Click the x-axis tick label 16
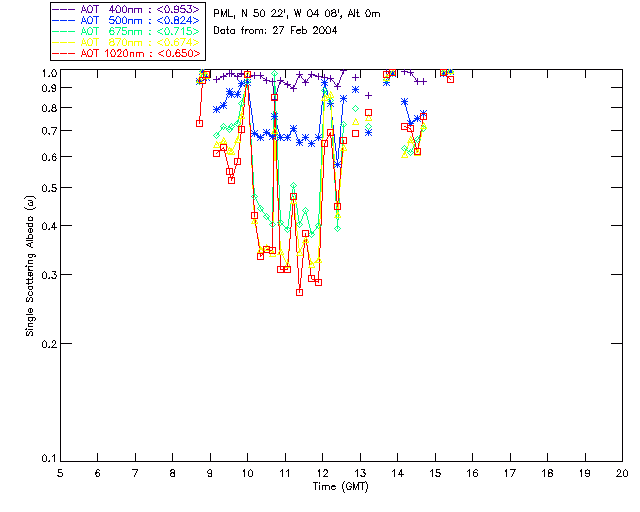Screen dimensions: 640x512 click(x=473, y=473)
